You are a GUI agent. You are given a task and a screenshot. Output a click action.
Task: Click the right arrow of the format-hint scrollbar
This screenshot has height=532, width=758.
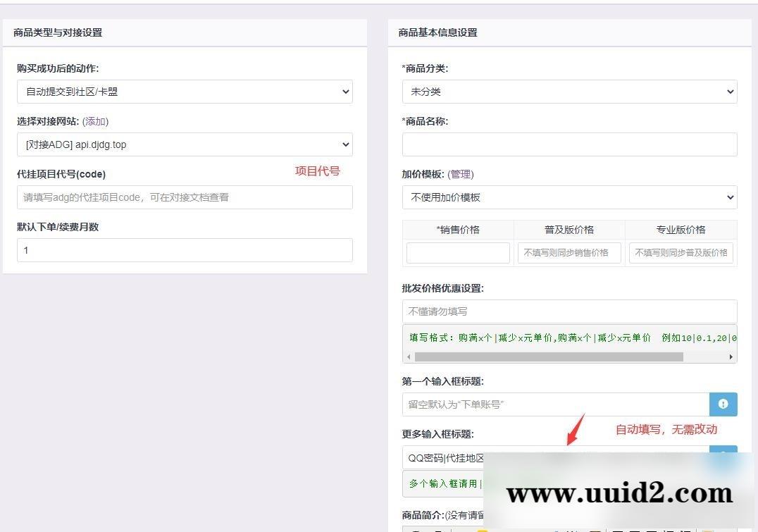pyautogui.click(x=731, y=357)
